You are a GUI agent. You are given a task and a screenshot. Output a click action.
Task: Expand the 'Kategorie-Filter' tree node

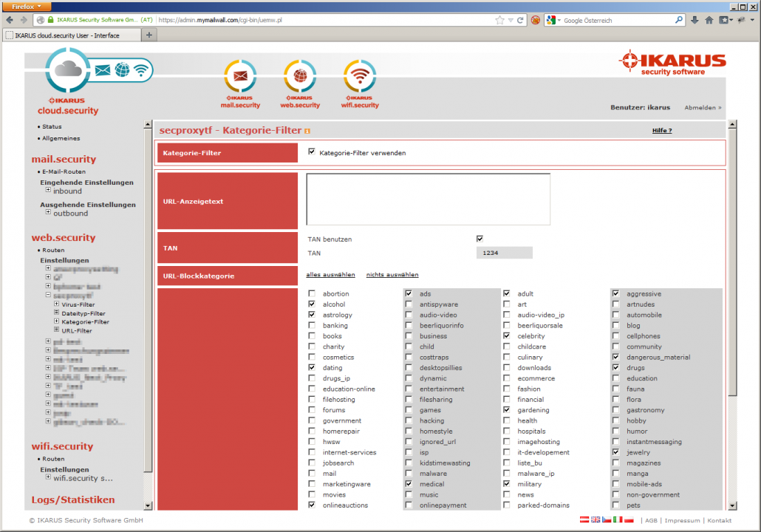[56, 321]
